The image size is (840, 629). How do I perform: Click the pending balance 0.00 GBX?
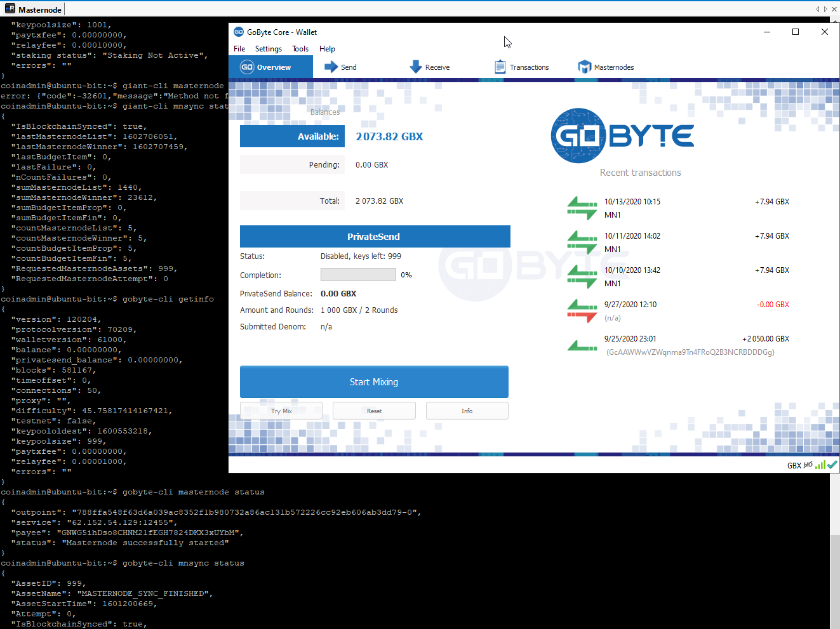pyautogui.click(x=372, y=164)
